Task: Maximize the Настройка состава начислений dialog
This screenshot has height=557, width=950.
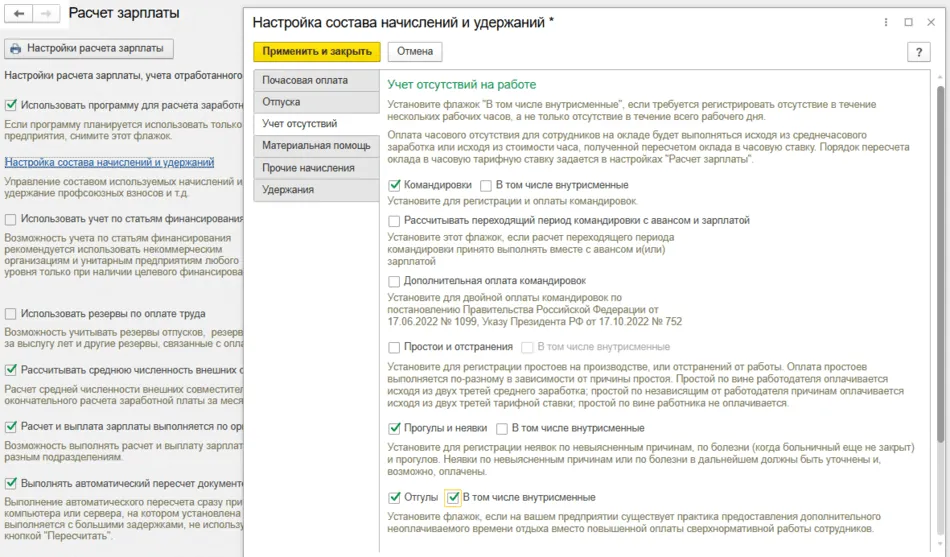Action: 908,22
